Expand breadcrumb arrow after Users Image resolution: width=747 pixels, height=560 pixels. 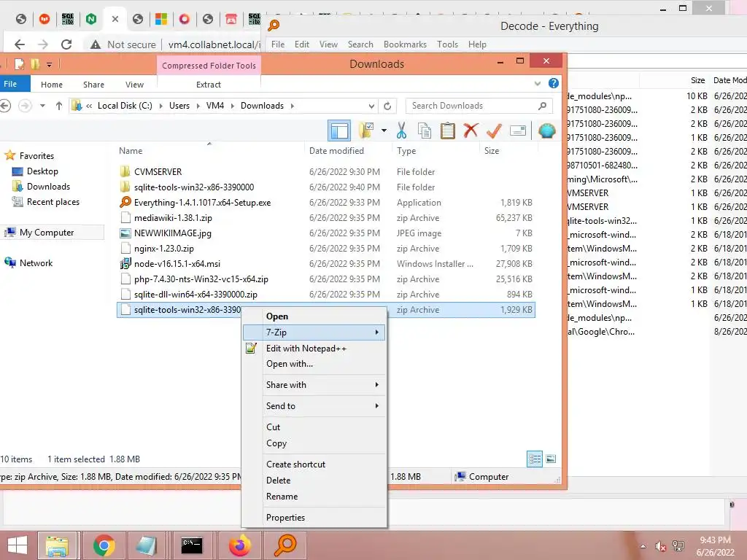(198, 106)
